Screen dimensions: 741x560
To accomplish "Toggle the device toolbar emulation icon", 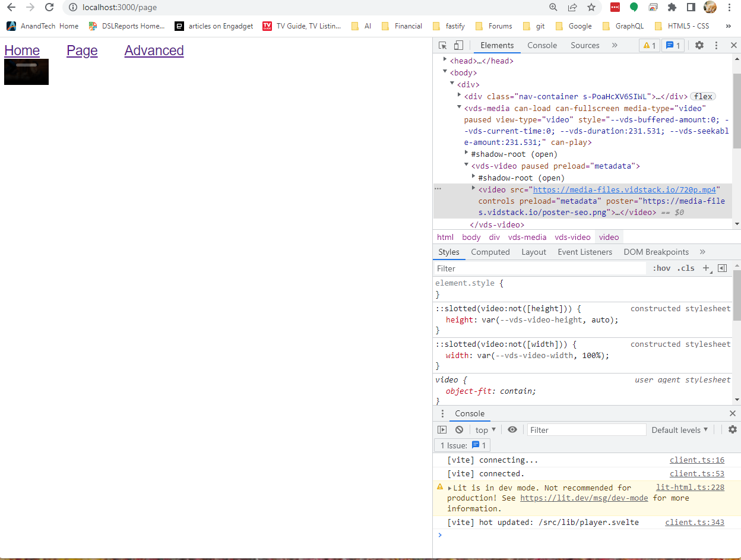I will pos(457,45).
